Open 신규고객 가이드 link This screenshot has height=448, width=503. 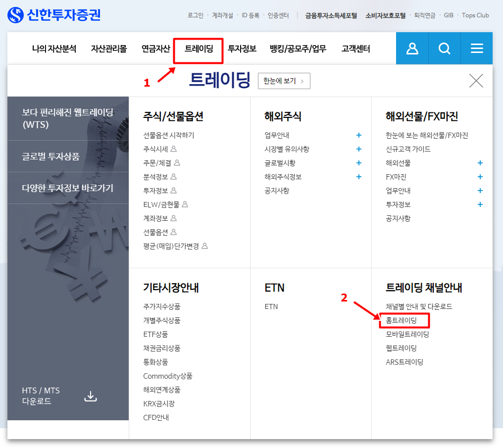point(408,149)
